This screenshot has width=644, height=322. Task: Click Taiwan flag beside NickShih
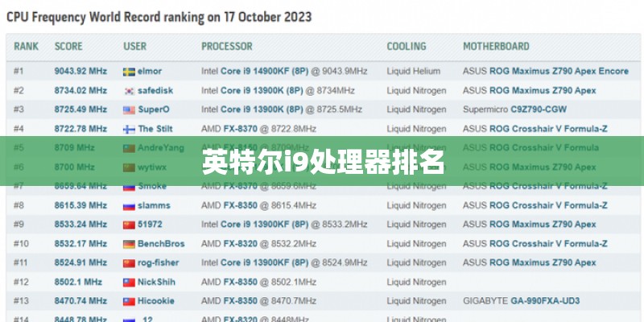click(129, 283)
